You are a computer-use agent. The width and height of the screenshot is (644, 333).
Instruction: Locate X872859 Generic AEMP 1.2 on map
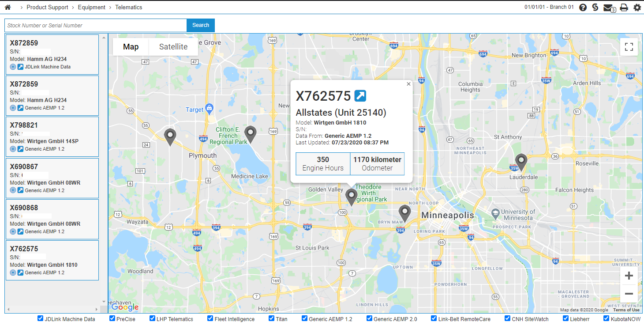click(x=13, y=108)
